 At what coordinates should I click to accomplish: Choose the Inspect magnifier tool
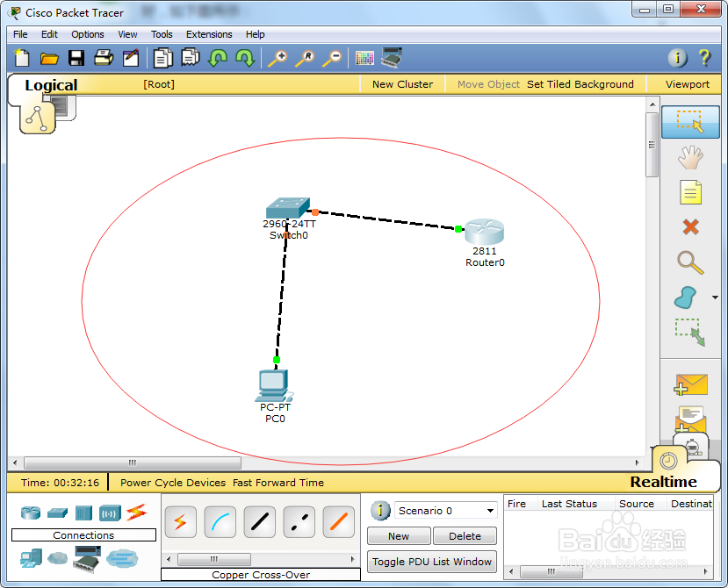690,262
